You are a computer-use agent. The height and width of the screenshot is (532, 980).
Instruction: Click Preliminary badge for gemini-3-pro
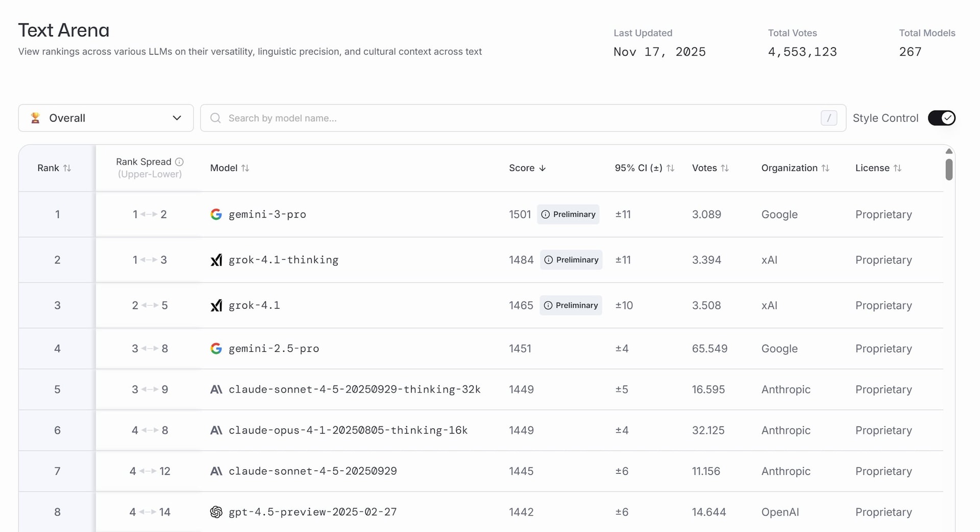[568, 214]
